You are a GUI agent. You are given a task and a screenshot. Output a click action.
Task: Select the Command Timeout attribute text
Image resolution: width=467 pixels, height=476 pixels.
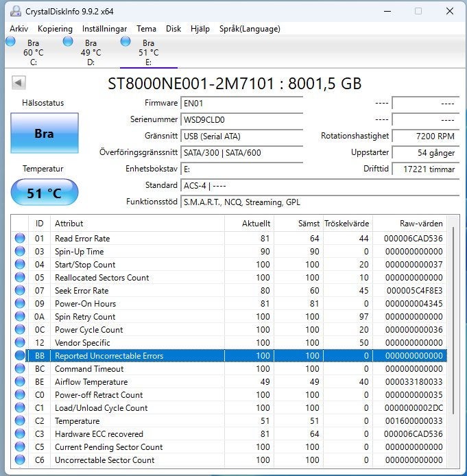pos(89,369)
